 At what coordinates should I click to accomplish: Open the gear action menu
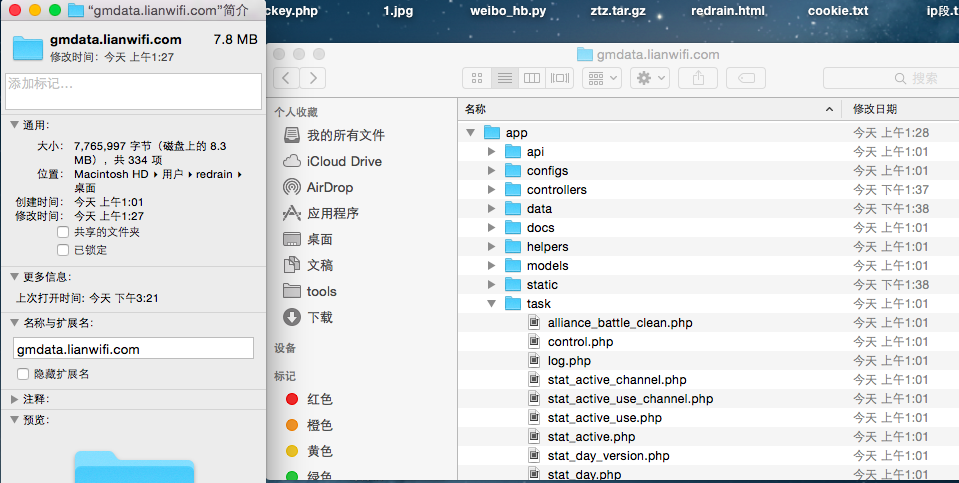650,78
